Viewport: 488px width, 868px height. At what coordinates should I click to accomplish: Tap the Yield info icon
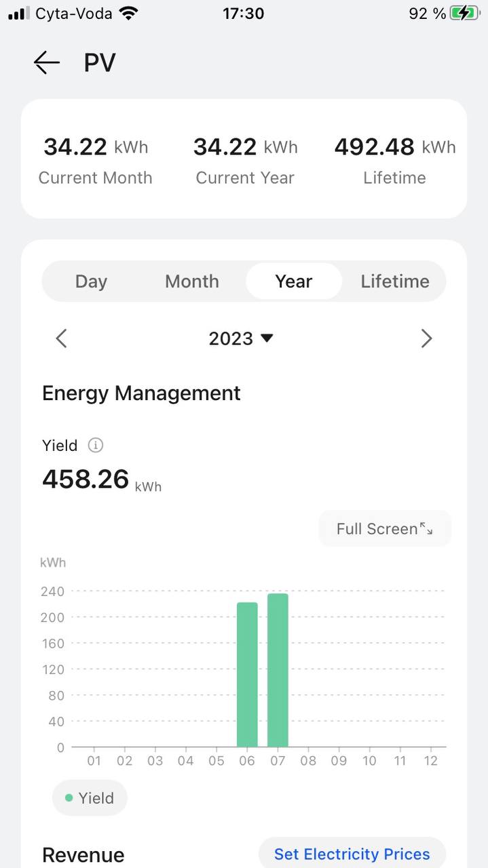(96, 446)
